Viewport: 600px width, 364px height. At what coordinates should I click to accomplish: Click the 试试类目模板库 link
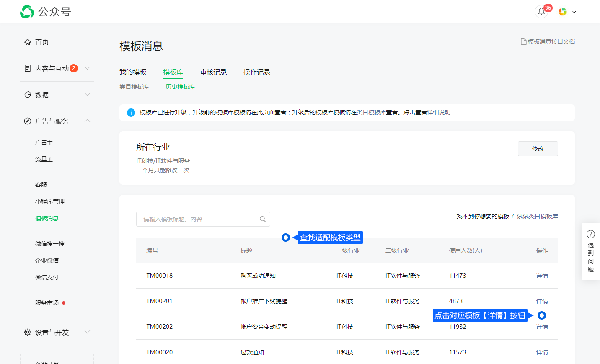tap(537, 216)
